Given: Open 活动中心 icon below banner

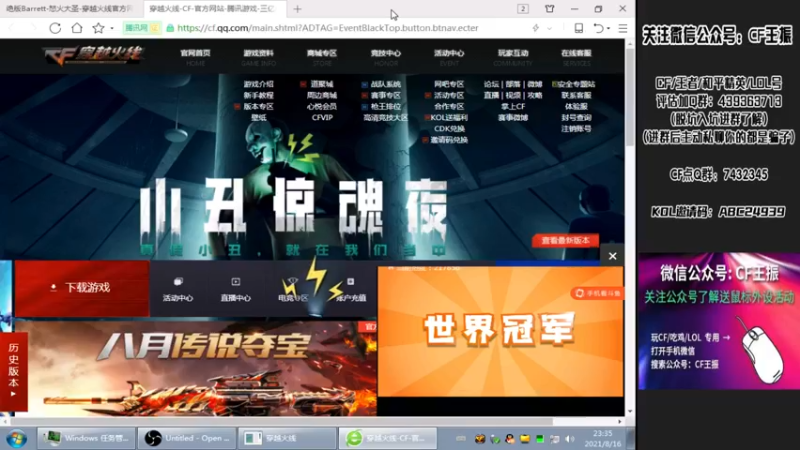Looking at the screenshot, I should [x=178, y=289].
